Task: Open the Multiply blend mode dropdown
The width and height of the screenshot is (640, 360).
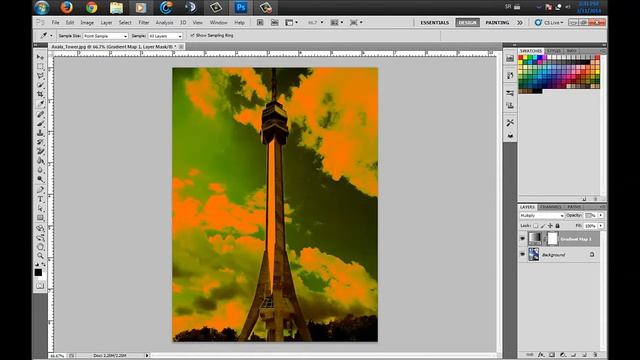Action: point(542,216)
